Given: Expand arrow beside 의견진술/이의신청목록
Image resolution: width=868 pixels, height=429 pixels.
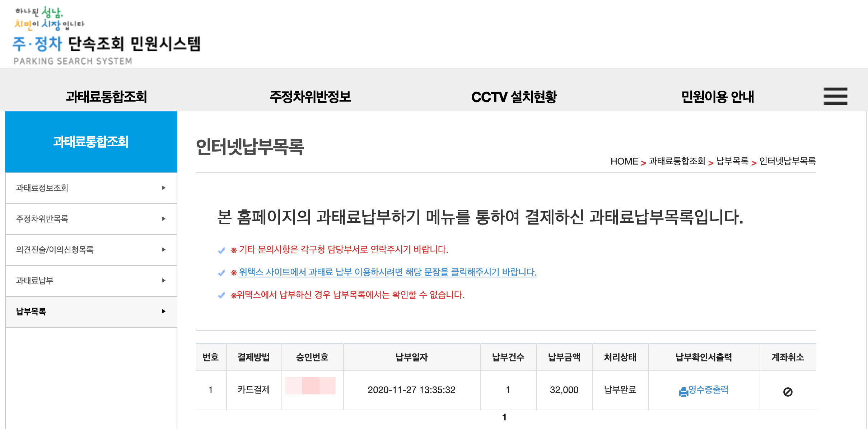Looking at the screenshot, I should pyautogui.click(x=164, y=250).
